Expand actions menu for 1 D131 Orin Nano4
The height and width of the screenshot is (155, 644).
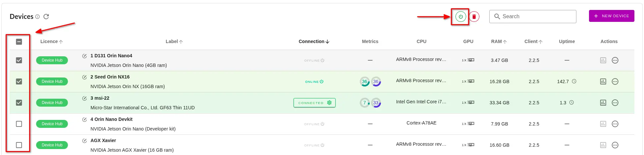615,60
